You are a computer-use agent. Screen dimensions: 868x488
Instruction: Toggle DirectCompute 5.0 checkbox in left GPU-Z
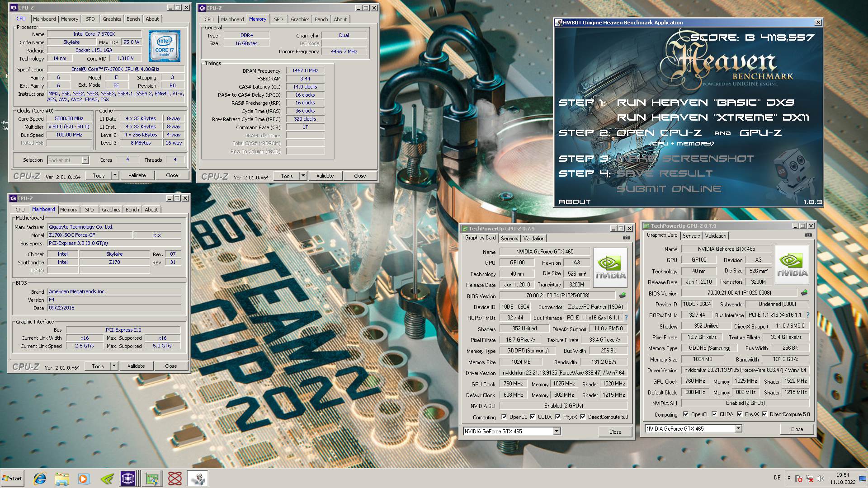pos(583,417)
